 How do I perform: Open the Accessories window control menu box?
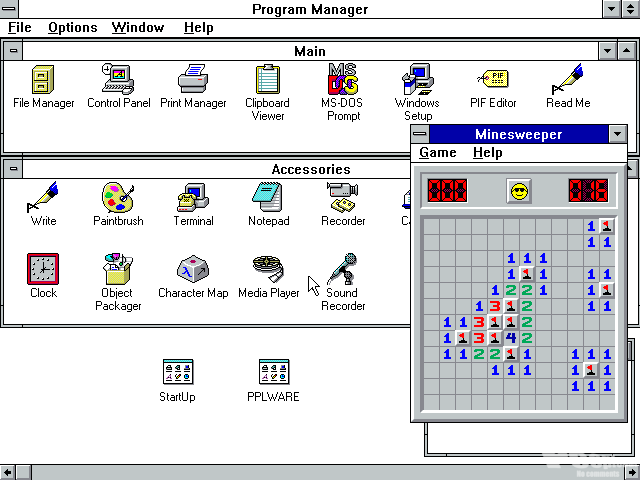tap(13, 169)
